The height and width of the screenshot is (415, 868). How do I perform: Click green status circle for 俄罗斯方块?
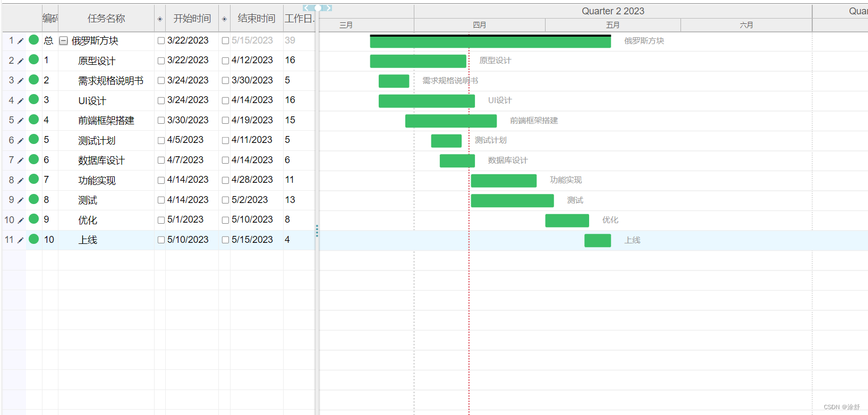[34, 39]
